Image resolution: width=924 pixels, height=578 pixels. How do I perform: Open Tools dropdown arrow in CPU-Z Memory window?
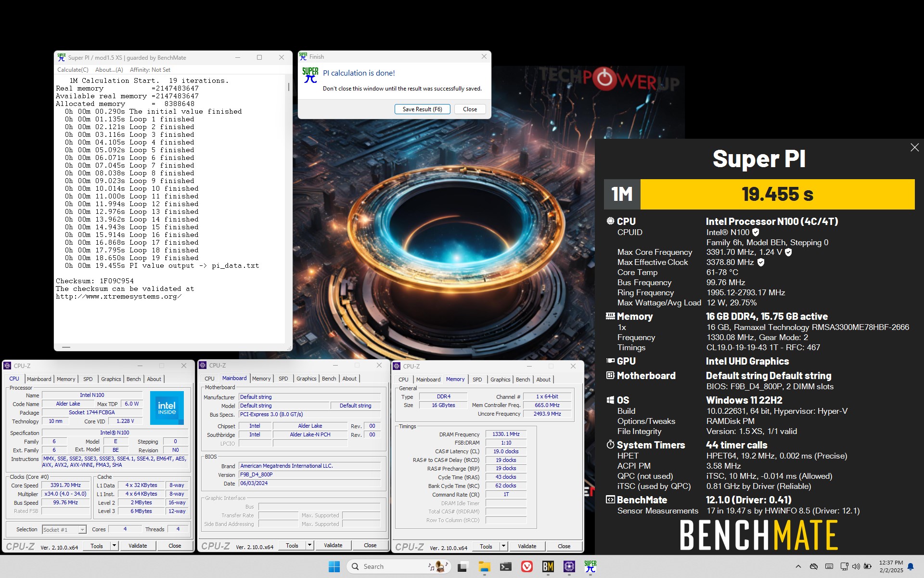504,546
